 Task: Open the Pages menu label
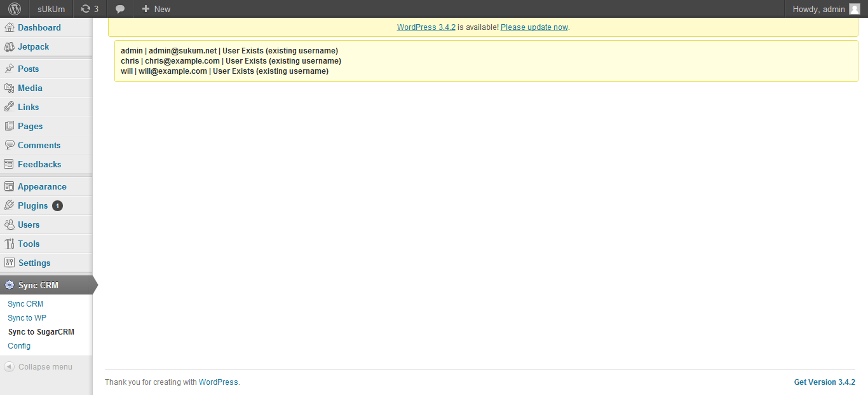[x=30, y=126]
